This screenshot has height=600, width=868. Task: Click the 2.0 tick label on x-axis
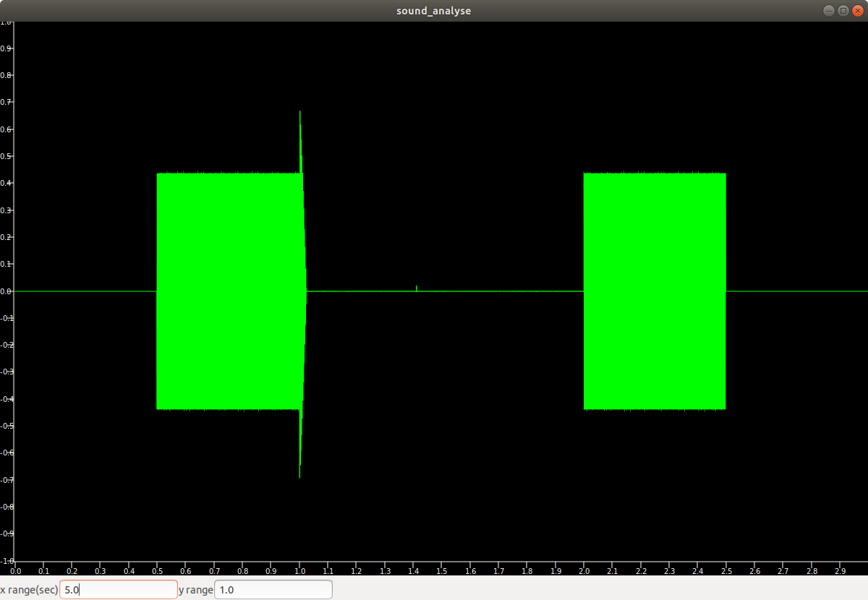click(584, 571)
